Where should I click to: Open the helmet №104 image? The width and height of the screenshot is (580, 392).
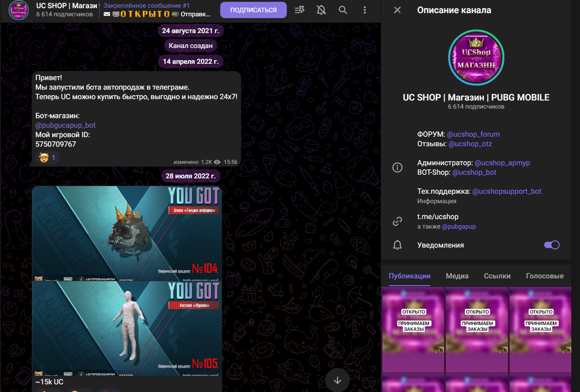127,233
